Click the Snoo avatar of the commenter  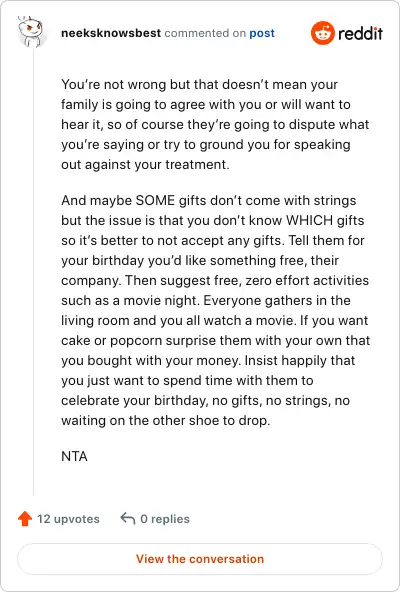31,32
